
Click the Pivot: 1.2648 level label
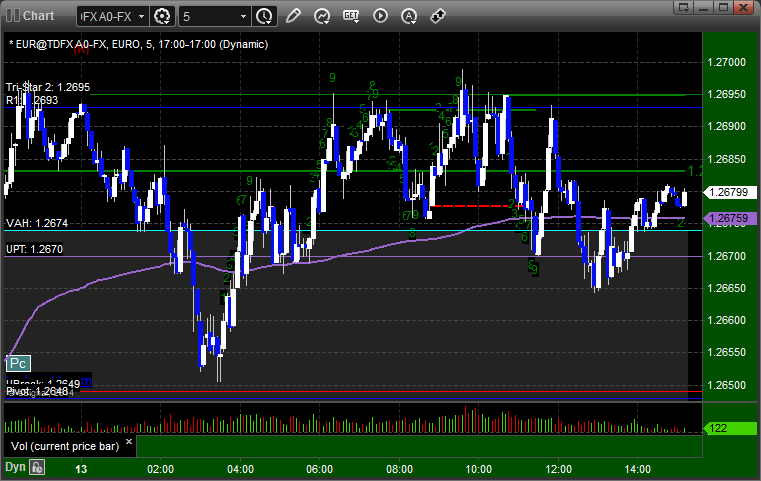37,391
